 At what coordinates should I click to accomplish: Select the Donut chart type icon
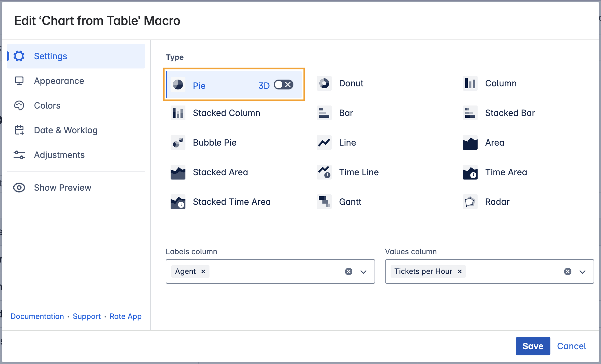[x=324, y=83]
